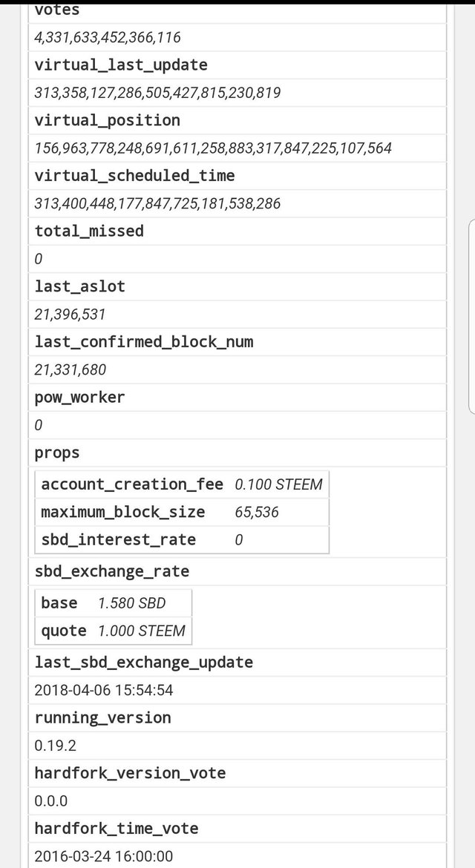Select the votes value 4,331,633,452,366,116
Viewport: 475px width, 868px height.
[108, 38]
